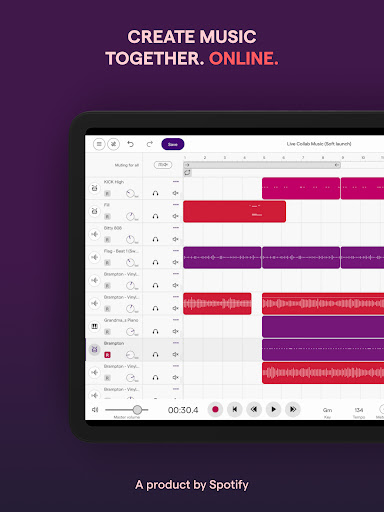Screen dimensions: 384x512
Task: Open Ditty 808 track options menu
Action: [x=176, y=228]
